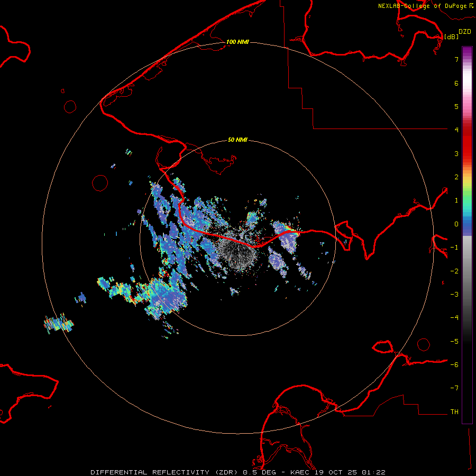Click the 6 dB tick label on colorbar
This screenshot has height=476, width=476.
point(456,83)
